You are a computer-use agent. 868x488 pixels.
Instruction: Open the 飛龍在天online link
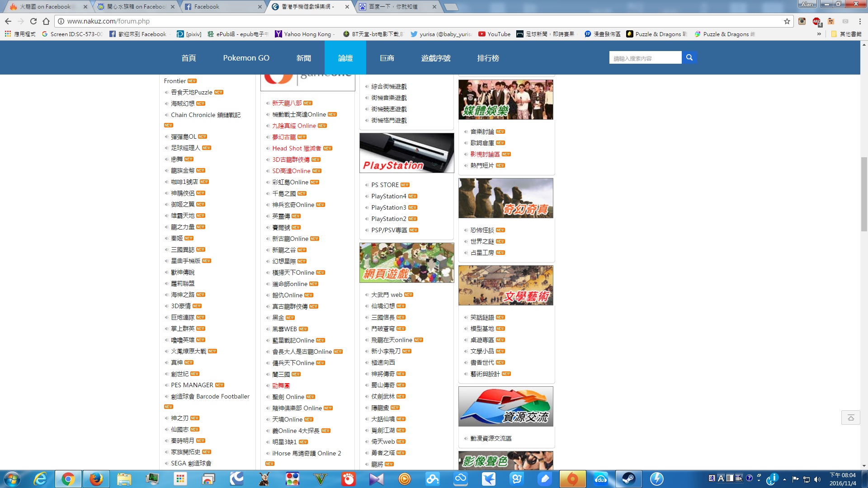[x=392, y=340]
